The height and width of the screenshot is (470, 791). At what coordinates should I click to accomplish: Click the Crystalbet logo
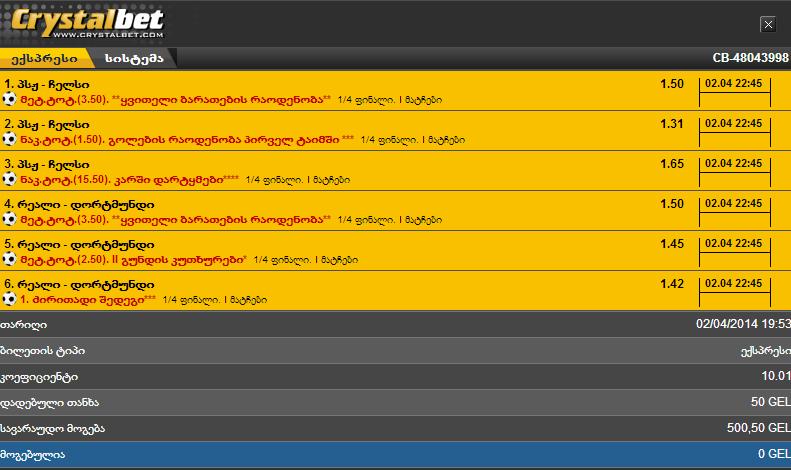87,23
